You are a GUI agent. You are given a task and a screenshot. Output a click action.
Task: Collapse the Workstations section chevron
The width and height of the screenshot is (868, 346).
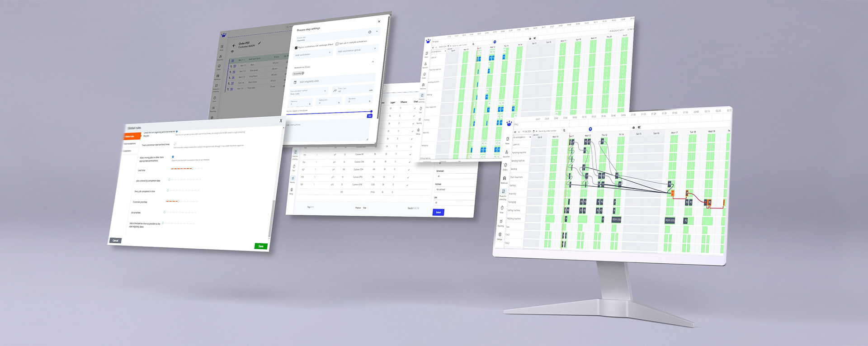tap(373, 62)
